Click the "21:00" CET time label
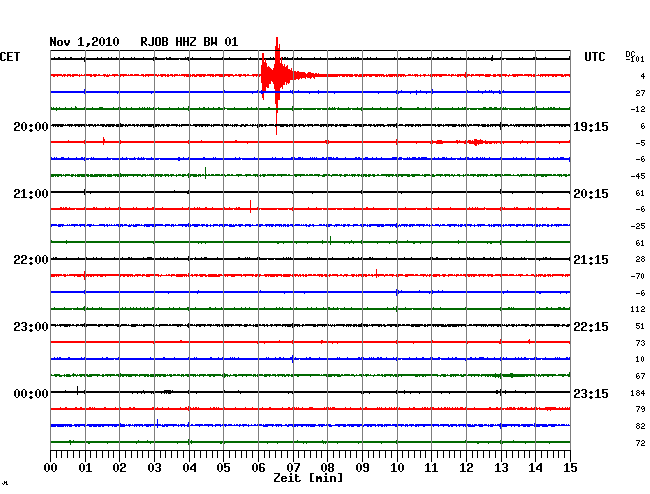This screenshot has width=650, height=494. [x=31, y=194]
